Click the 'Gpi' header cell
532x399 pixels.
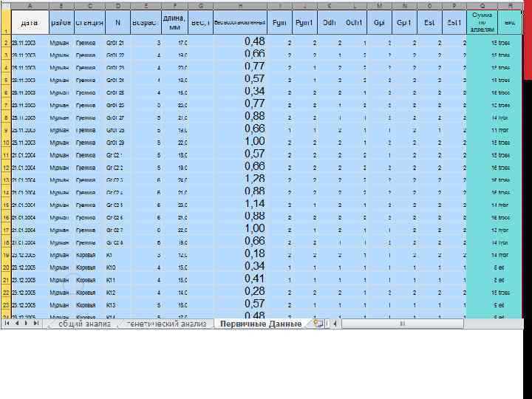pos(379,22)
